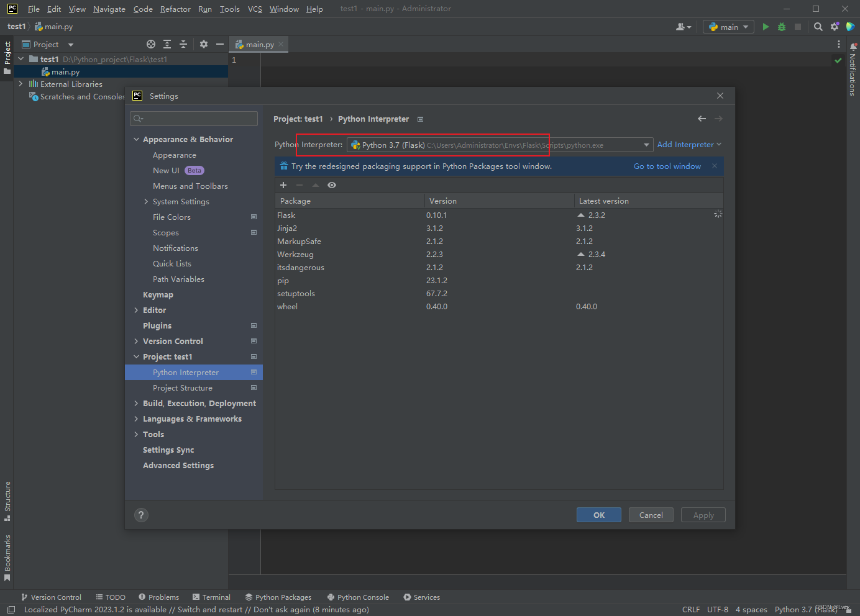
Task: Expand System Settings node
Action: pyautogui.click(x=146, y=202)
